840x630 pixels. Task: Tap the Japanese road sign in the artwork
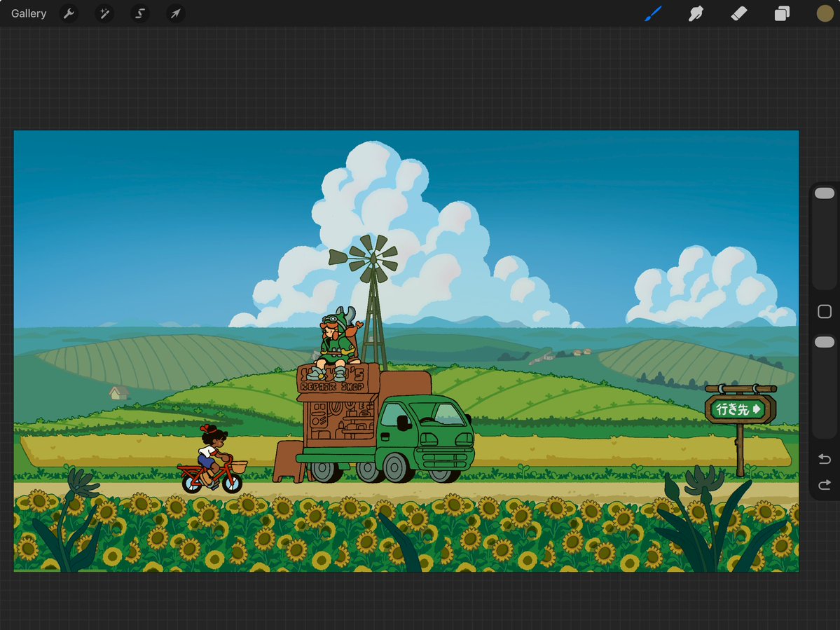pyautogui.click(x=741, y=408)
